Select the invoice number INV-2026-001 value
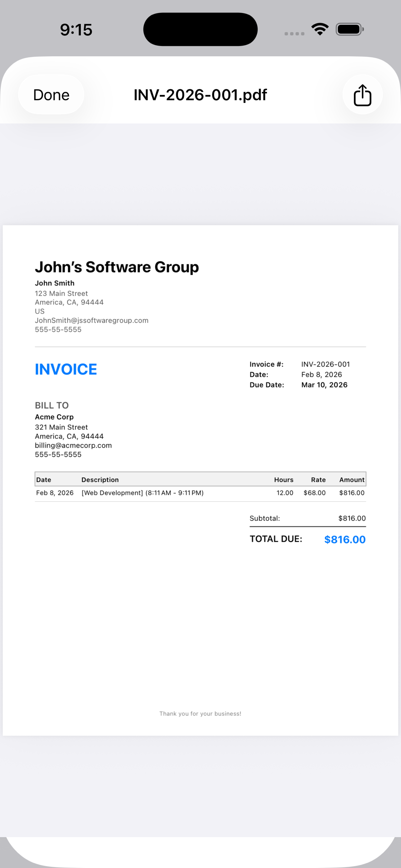Screen dimensions: 401x868 (x=326, y=364)
